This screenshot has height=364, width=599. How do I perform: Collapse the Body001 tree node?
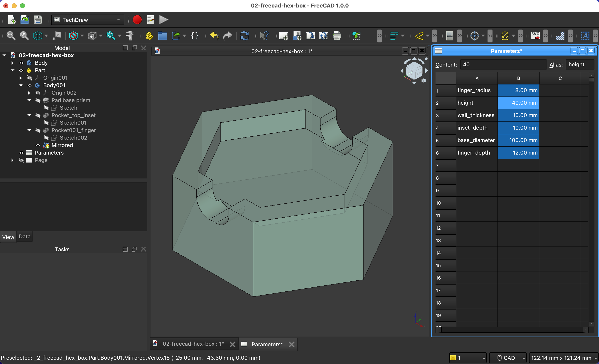[21, 85]
